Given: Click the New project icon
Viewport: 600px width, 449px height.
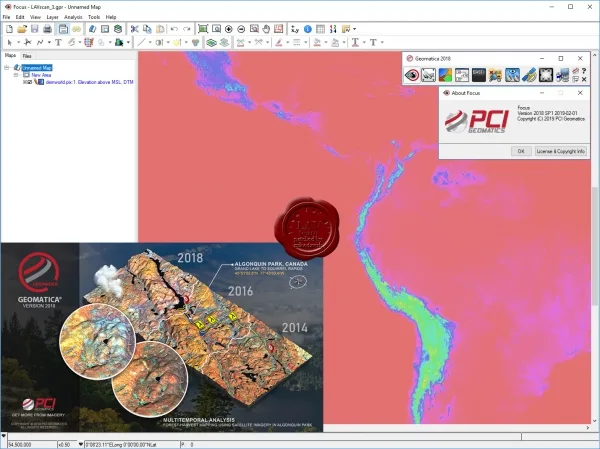Looking at the screenshot, I should pos(10,29).
